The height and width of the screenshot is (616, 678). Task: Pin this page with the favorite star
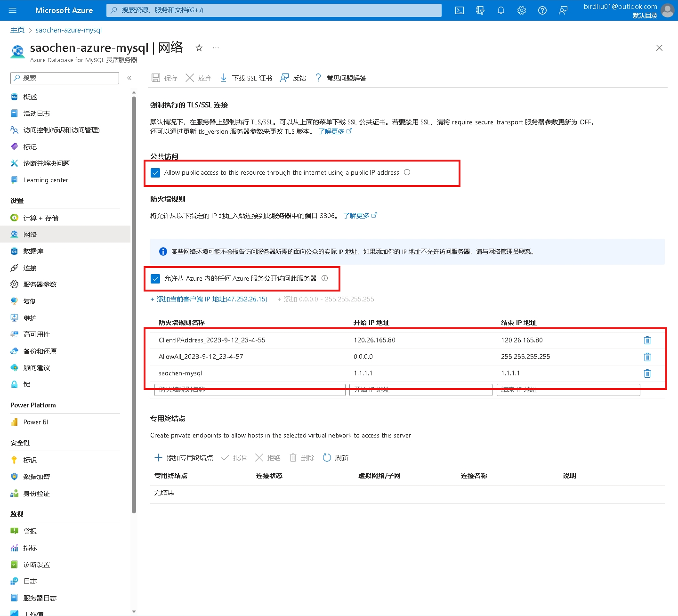tap(199, 48)
